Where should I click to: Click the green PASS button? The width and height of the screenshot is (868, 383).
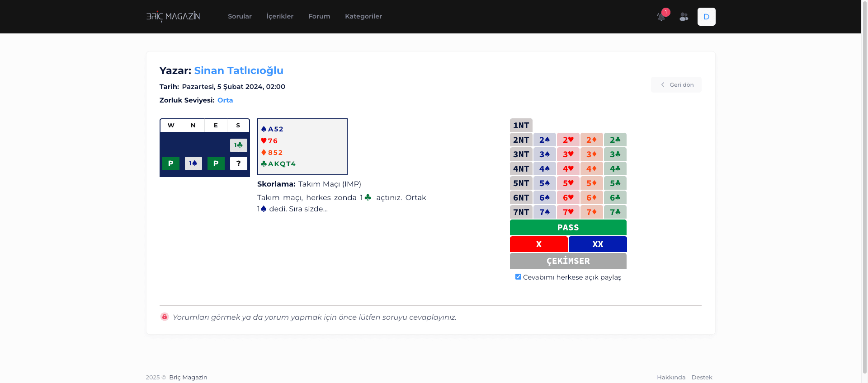[x=568, y=227]
